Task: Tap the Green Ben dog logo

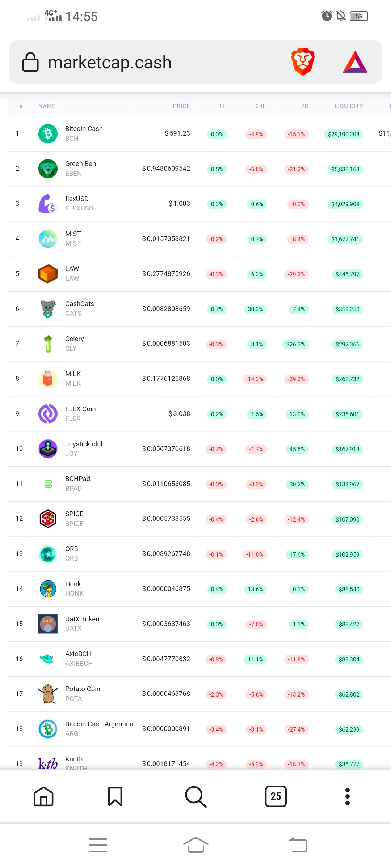Action: (48, 169)
